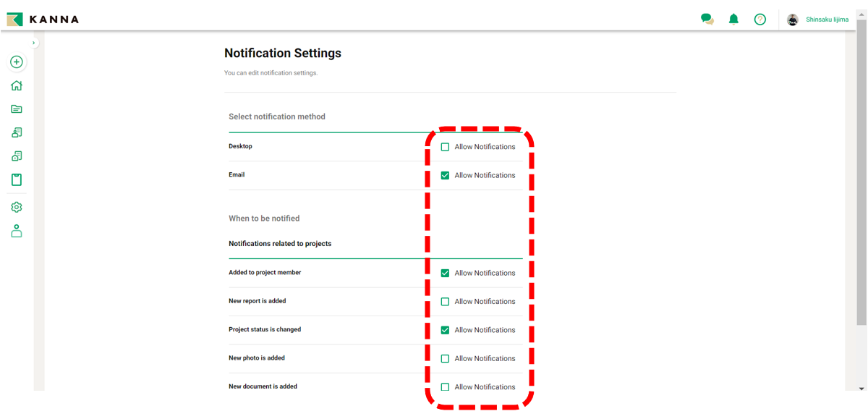The height and width of the screenshot is (419, 868).
Task: Open Shinsaku Iijima user menu
Action: point(827,20)
